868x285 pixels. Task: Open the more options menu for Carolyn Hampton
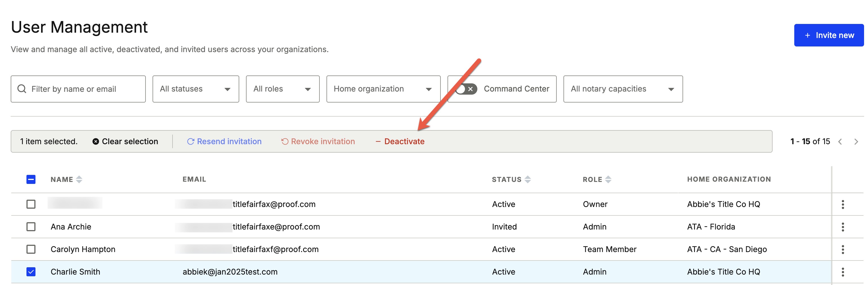[x=843, y=250]
